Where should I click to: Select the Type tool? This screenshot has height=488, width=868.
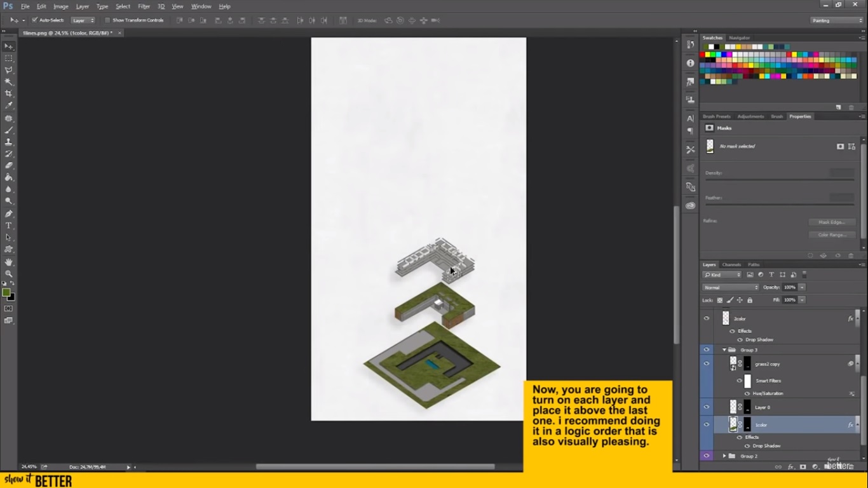pyautogui.click(x=8, y=226)
